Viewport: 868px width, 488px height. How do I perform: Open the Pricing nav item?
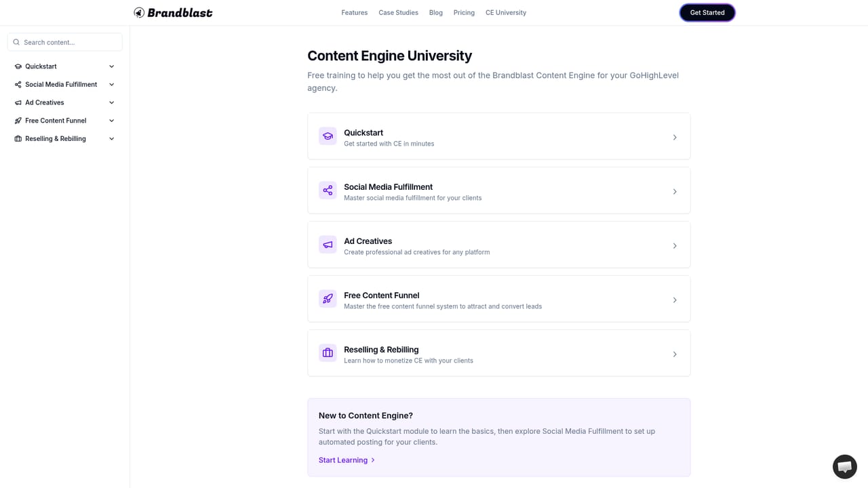(464, 13)
